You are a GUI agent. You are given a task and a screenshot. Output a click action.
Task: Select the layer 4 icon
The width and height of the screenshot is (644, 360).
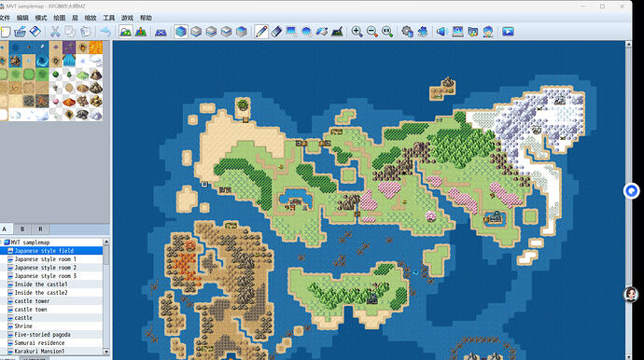tap(242, 32)
